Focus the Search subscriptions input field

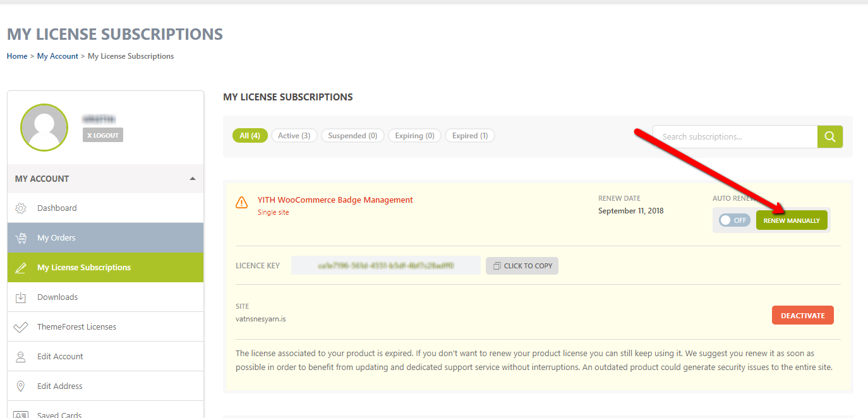735,136
